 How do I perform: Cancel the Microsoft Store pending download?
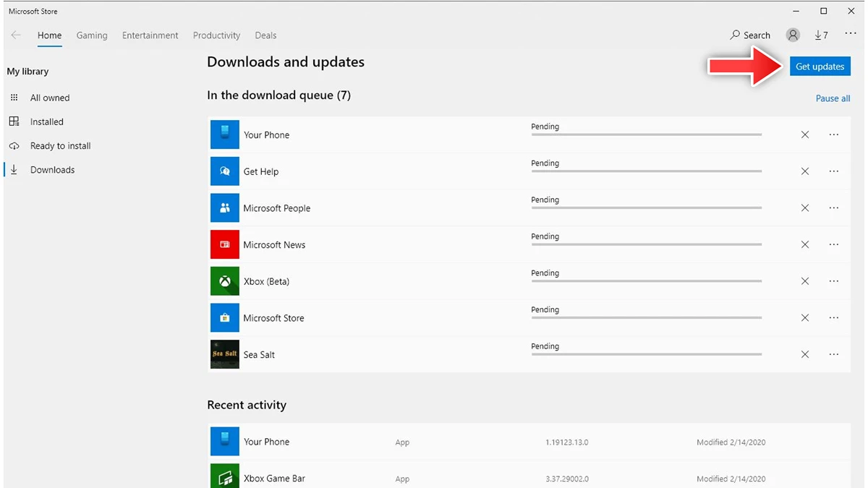point(805,318)
